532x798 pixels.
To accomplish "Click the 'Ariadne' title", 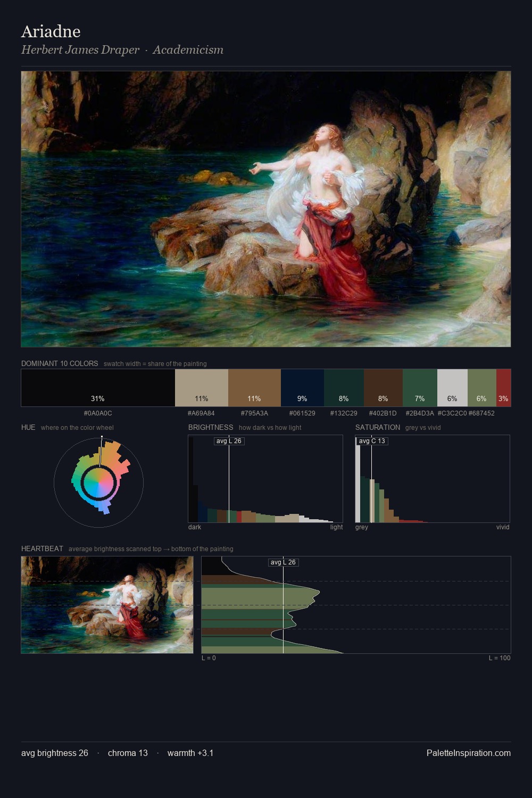I will pos(51,31).
